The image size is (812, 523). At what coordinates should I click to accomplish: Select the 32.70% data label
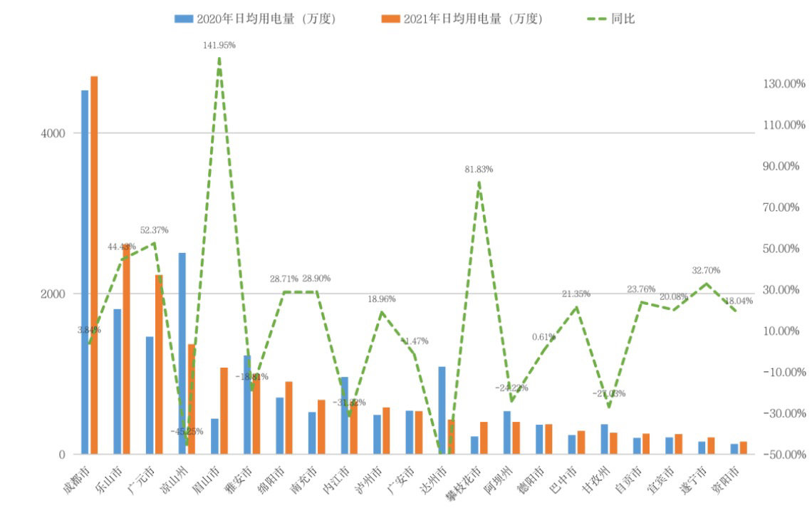click(706, 271)
